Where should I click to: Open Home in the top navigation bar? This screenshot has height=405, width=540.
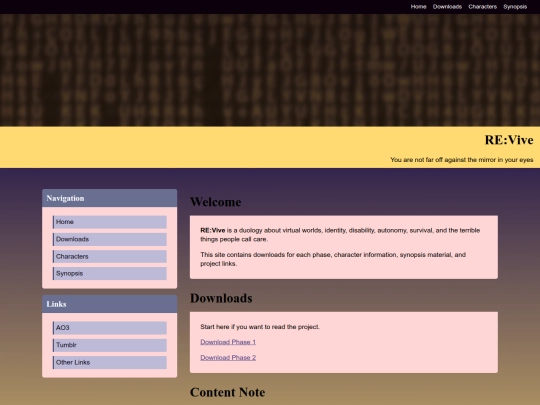tap(418, 7)
